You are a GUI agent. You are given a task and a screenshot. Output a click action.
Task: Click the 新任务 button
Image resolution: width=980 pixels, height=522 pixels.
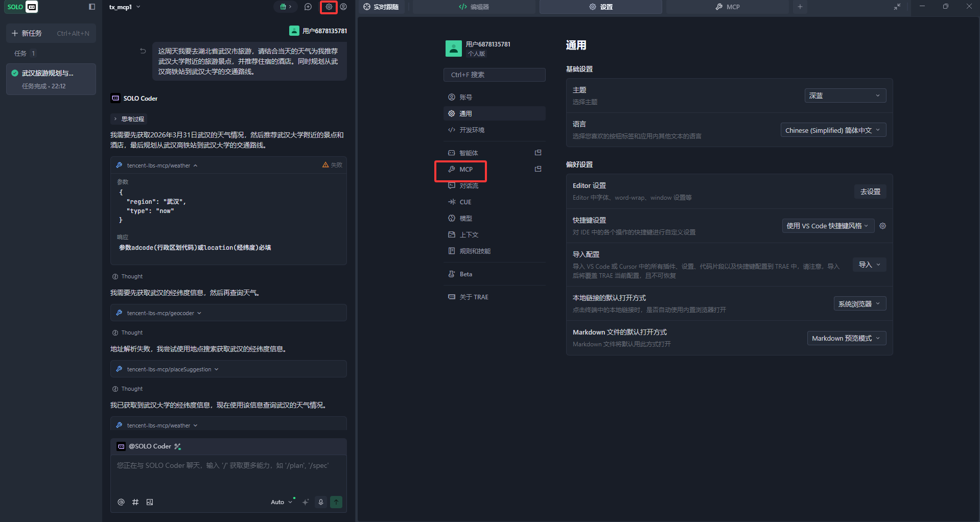click(x=51, y=33)
